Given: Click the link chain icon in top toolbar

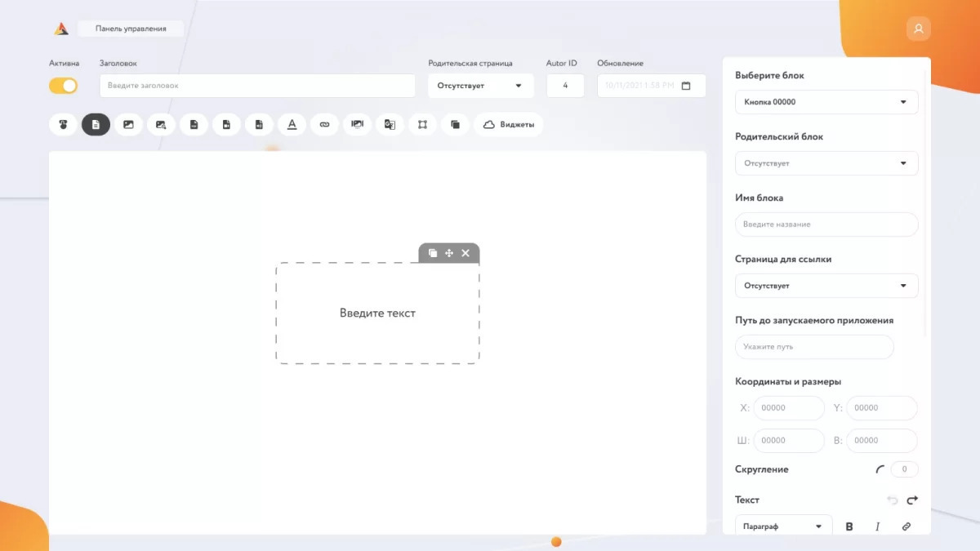Looking at the screenshot, I should tap(324, 125).
